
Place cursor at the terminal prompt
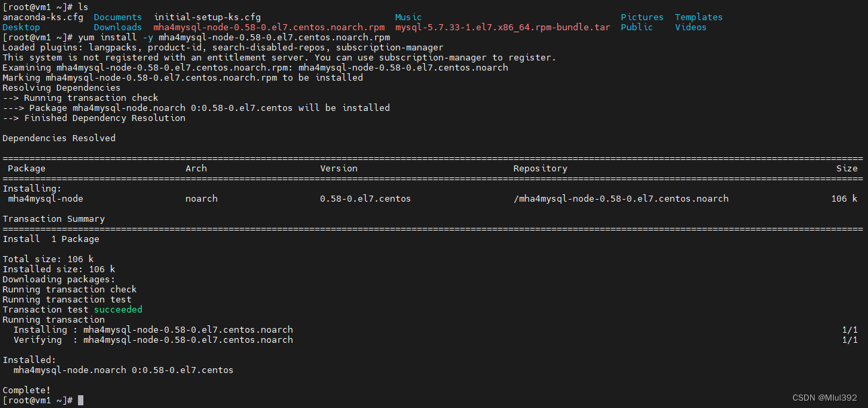tap(80, 400)
